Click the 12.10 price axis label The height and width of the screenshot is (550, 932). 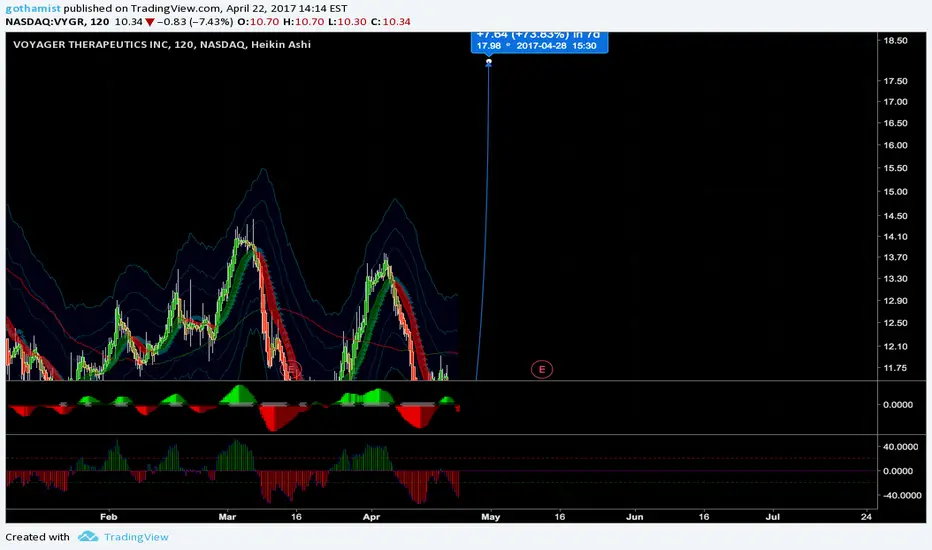895,346
